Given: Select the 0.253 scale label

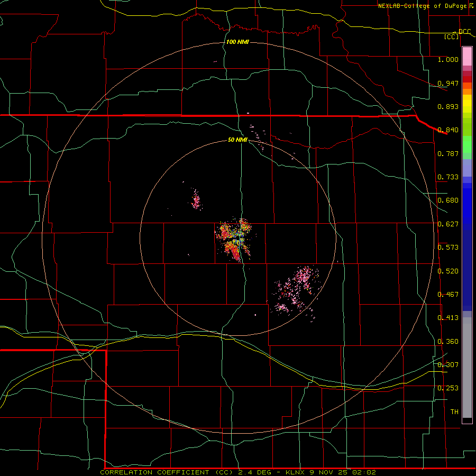Looking at the screenshot, I should [x=448, y=388].
